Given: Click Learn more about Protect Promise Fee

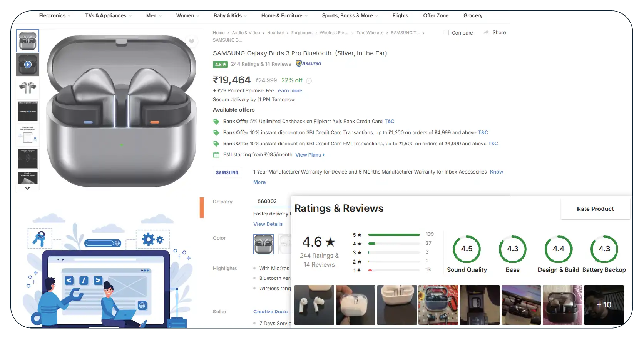Looking at the screenshot, I should [289, 91].
